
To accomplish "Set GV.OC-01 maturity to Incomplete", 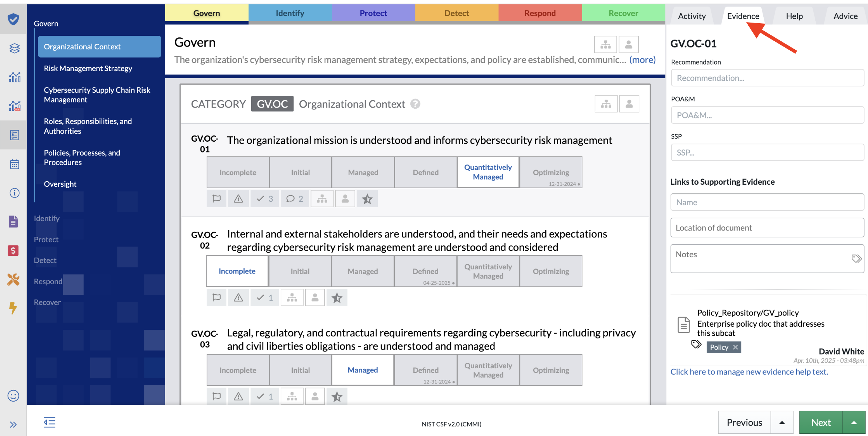I will (238, 172).
